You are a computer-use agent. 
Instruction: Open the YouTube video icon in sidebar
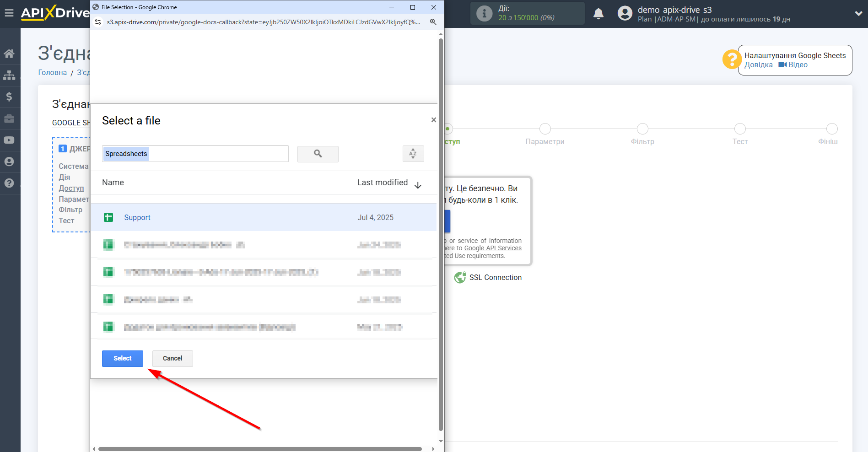(9, 140)
